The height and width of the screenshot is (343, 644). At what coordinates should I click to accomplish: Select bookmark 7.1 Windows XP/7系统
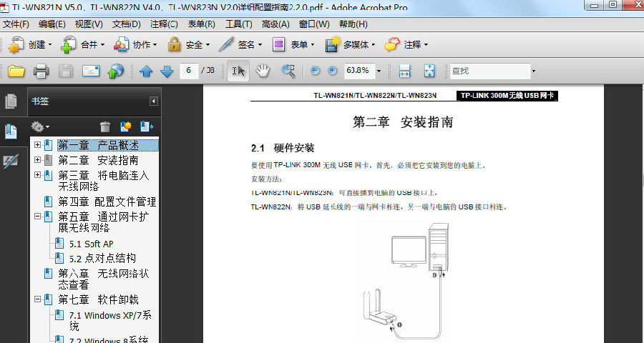(x=110, y=321)
